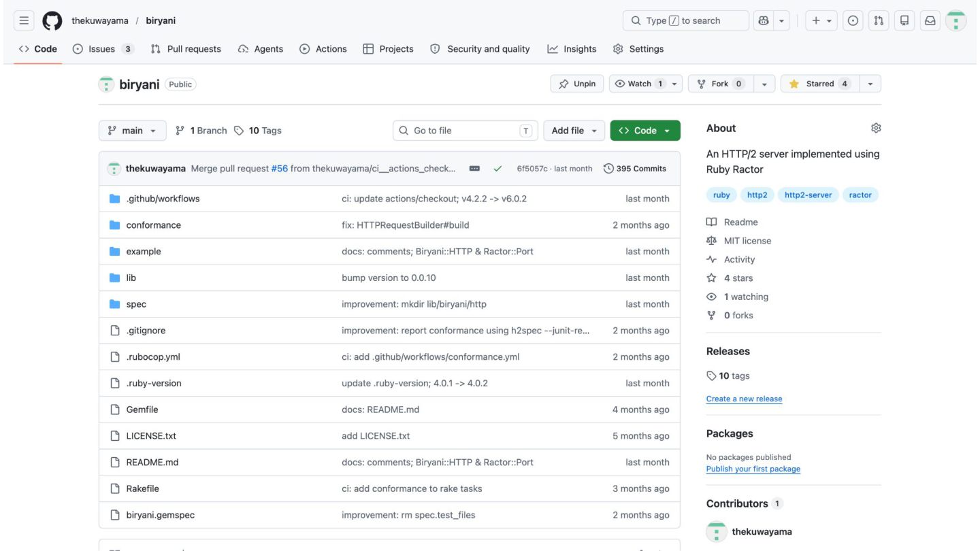980x551 pixels.
Task: Expand the Fork options dropdown arrow
Action: [x=764, y=84]
